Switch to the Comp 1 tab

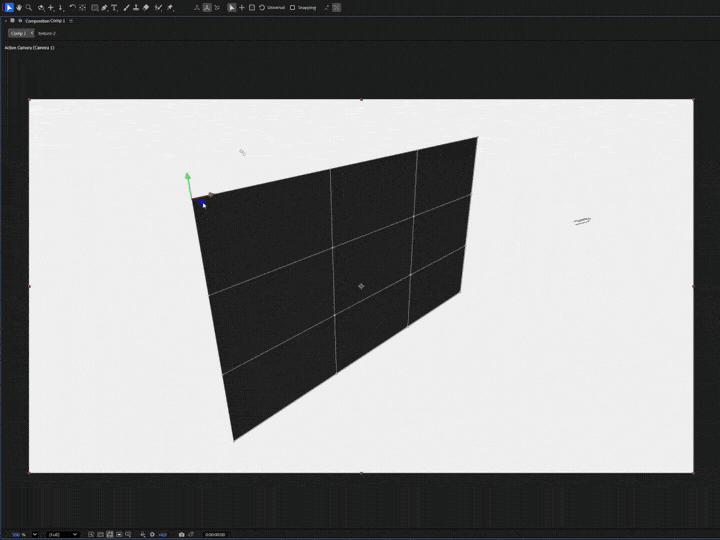point(18,33)
